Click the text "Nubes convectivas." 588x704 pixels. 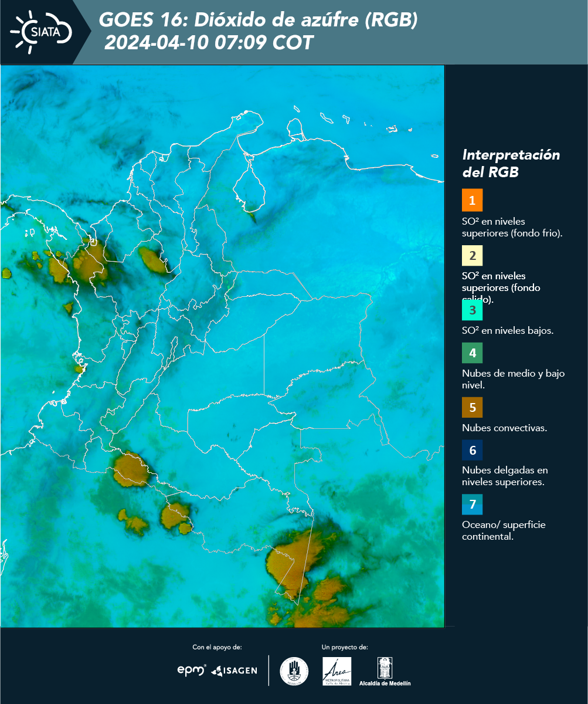click(x=504, y=428)
